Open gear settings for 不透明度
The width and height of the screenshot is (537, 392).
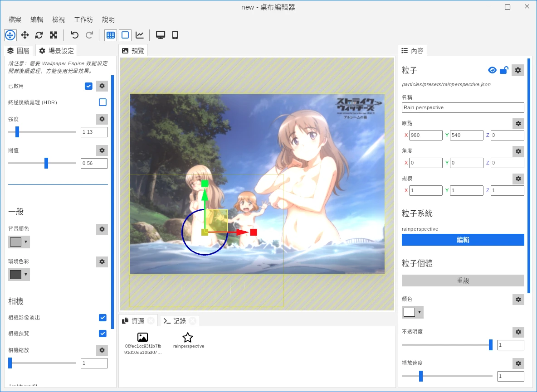(518, 332)
